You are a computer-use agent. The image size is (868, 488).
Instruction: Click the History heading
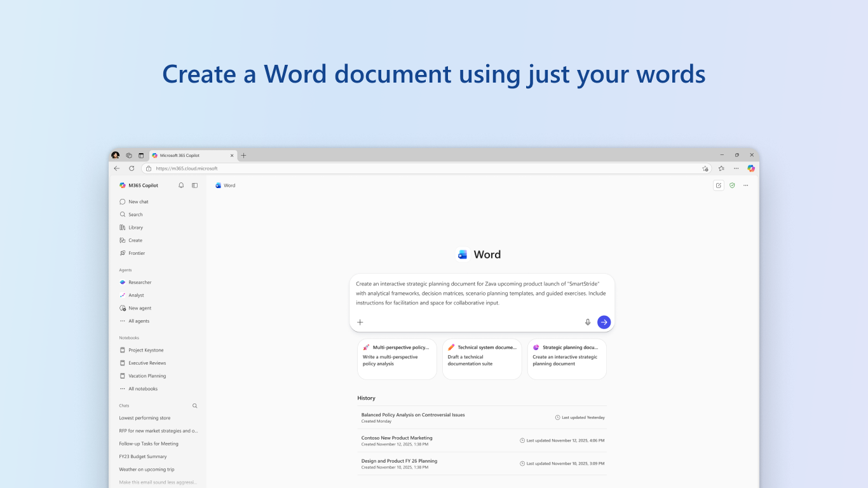click(x=367, y=398)
